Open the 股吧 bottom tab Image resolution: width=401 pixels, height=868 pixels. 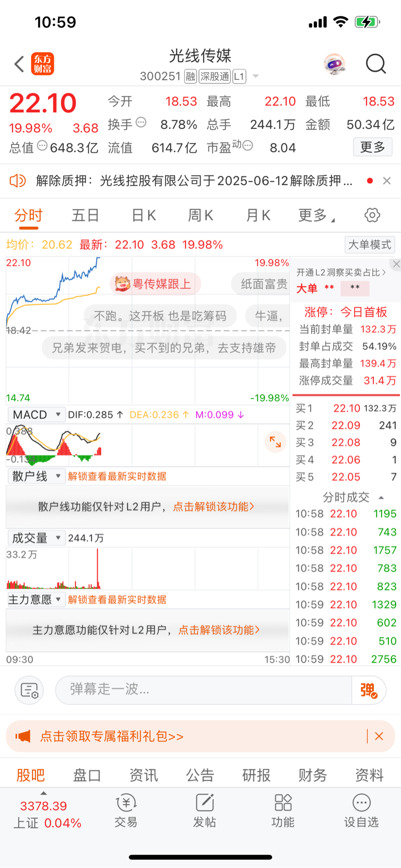30,775
